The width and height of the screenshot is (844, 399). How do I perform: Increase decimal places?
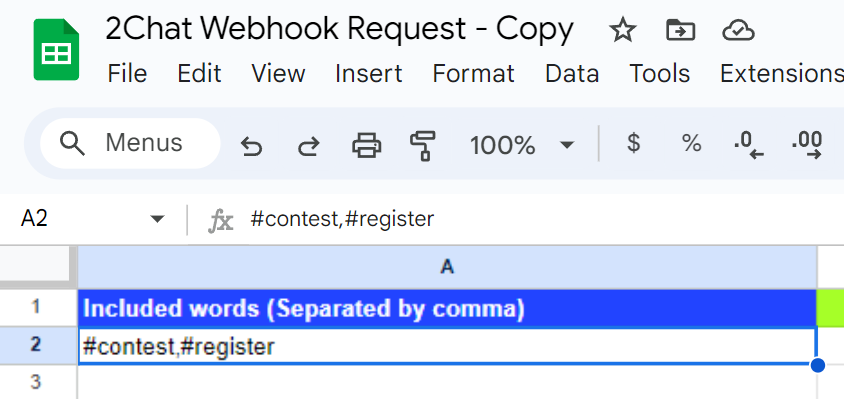(807, 145)
